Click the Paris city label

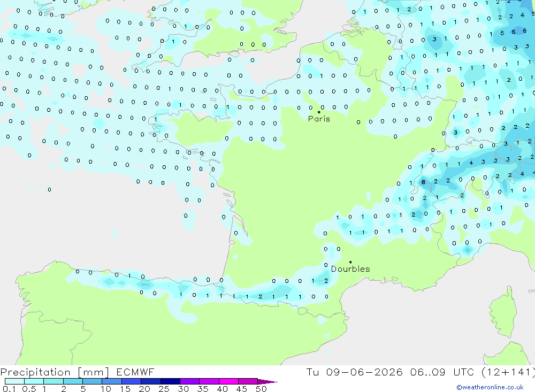319,119
